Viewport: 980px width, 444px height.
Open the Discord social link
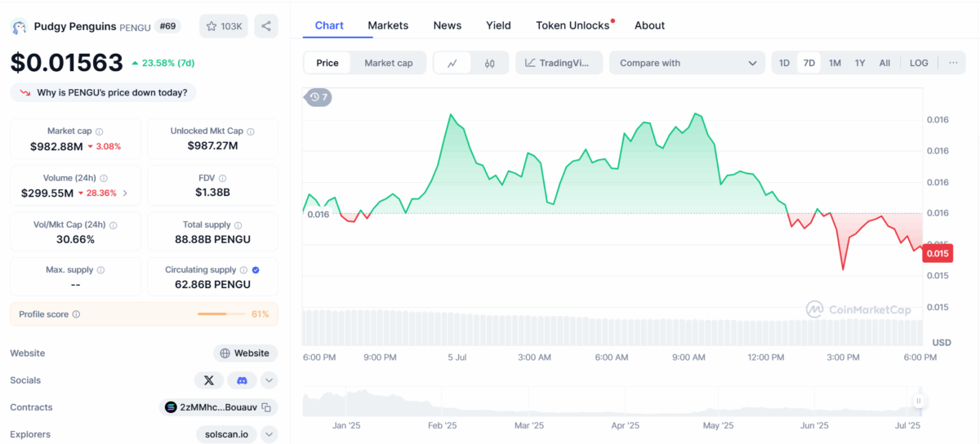click(242, 380)
